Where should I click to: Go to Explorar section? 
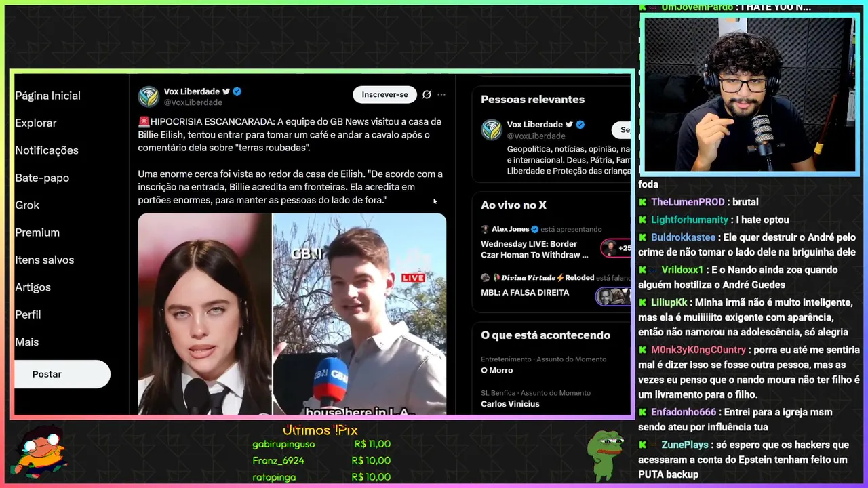click(x=36, y=123)
